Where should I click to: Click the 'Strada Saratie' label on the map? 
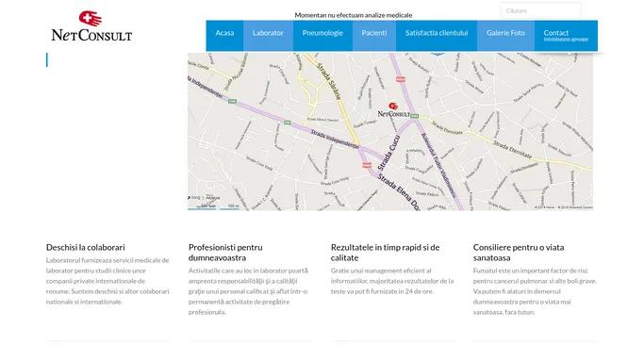tap(328, 81)
